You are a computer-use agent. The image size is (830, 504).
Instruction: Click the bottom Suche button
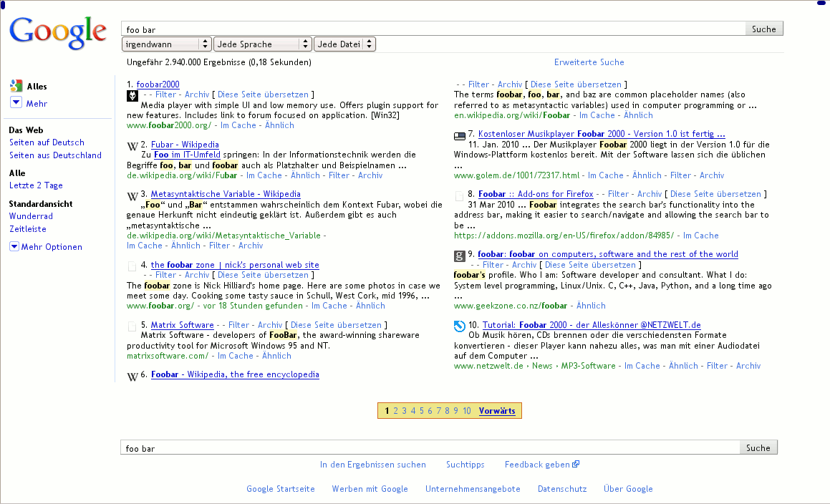[x=758, y=448]
